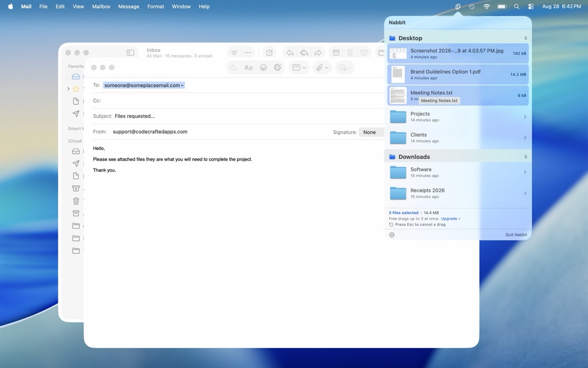Open the File menu
This screenshot has width=588, height=368.
pos(44,7)
